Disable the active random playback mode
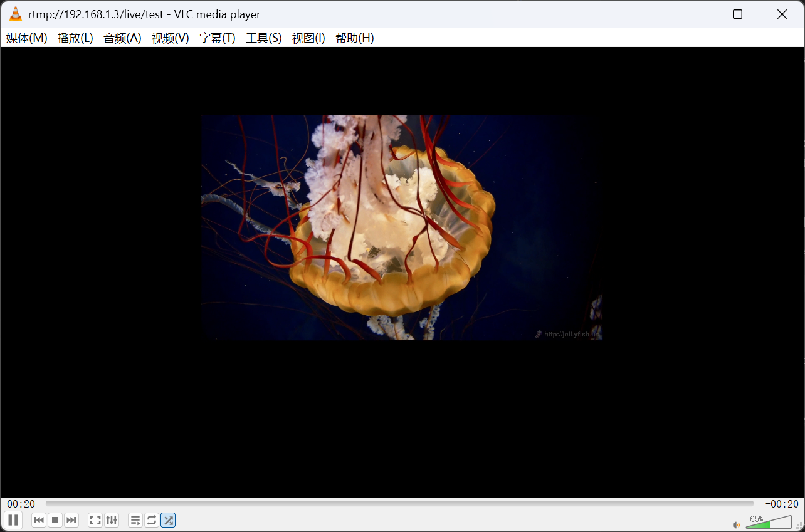Image resolution: width=805 pixels, height=532 pixels. (x=167, y=520)
